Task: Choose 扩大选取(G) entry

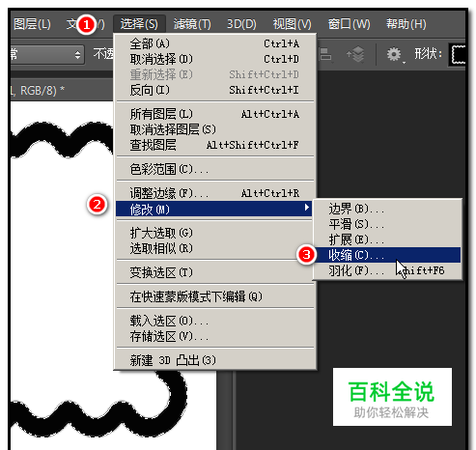Action: 214,233
